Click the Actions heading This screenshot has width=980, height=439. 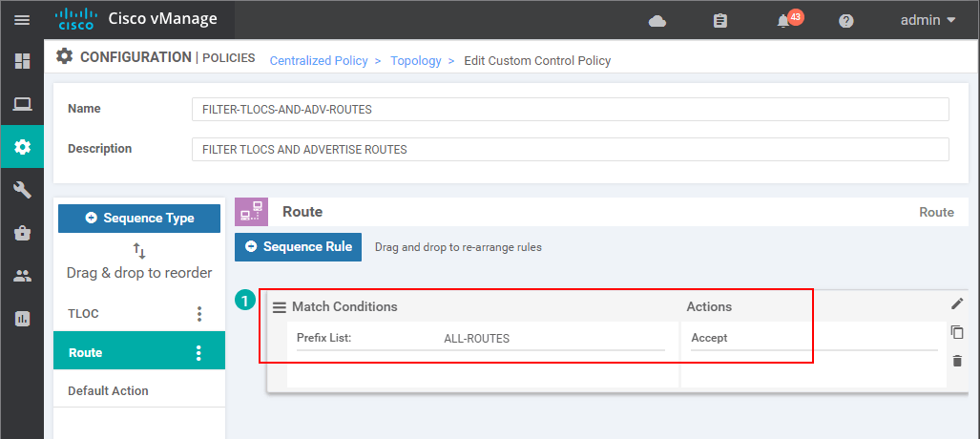click(x=709, y=307)
